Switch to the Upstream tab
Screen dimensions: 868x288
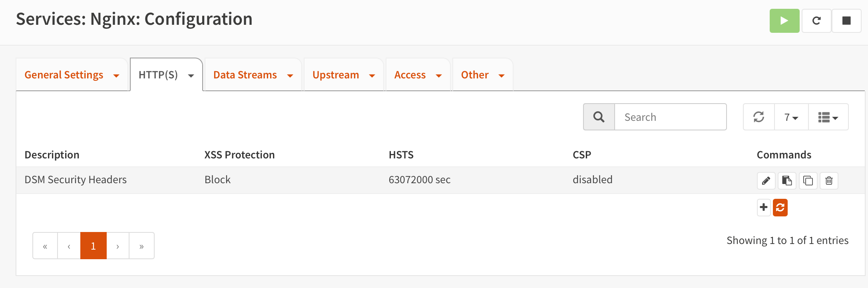336,75
